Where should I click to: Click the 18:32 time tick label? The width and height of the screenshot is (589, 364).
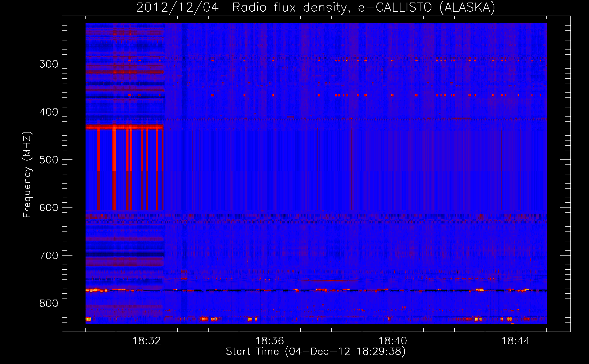tap(147, 341)
